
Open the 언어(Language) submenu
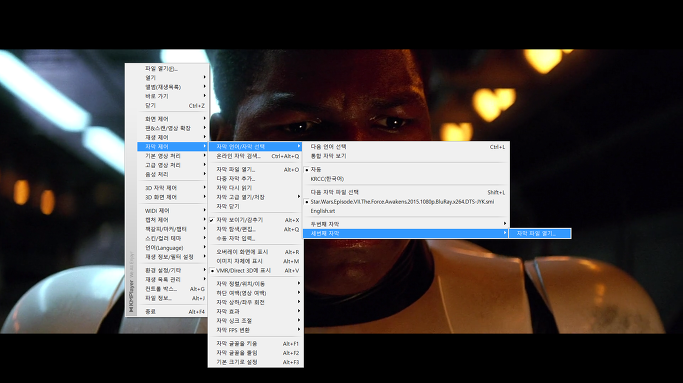point(172,247)
